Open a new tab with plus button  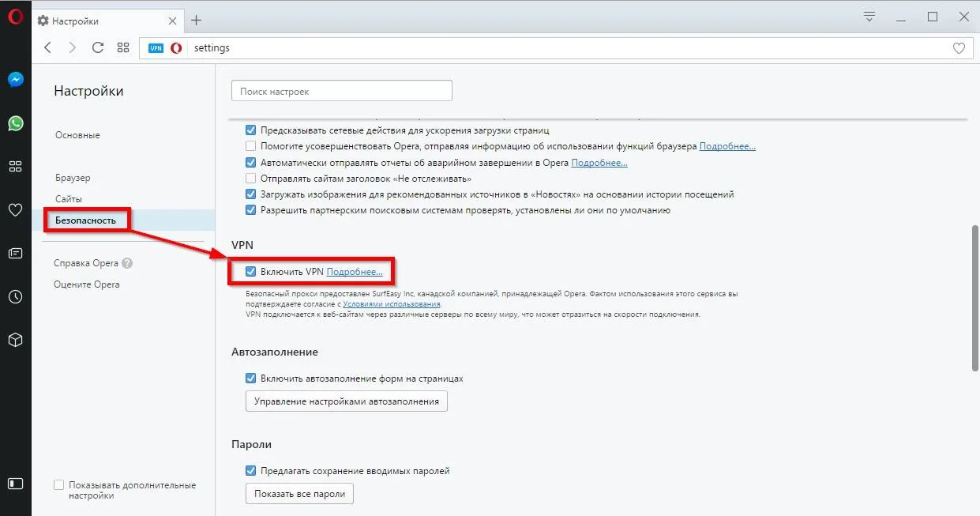197,21
